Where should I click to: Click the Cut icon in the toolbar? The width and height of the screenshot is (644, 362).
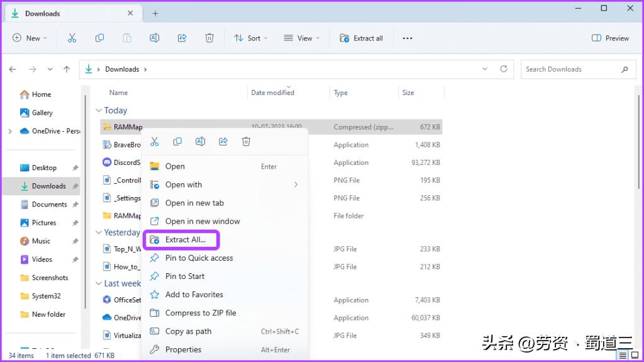tap(72, 38)
